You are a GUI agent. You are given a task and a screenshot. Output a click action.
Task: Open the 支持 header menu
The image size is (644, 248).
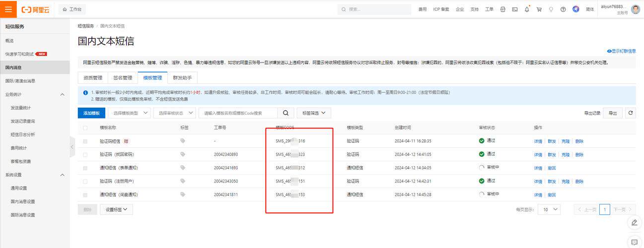click(x=475, y=9)
